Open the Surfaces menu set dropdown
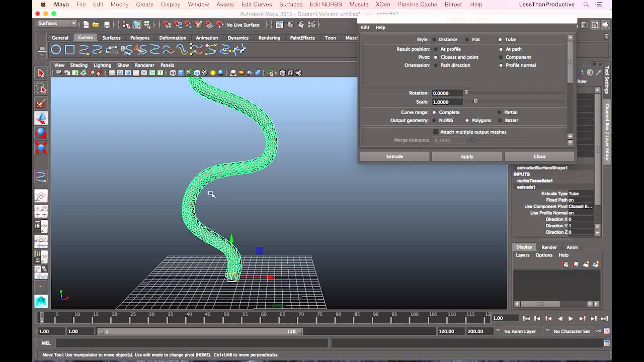Screen dimensions: 644x362 (x=57, y=24)
